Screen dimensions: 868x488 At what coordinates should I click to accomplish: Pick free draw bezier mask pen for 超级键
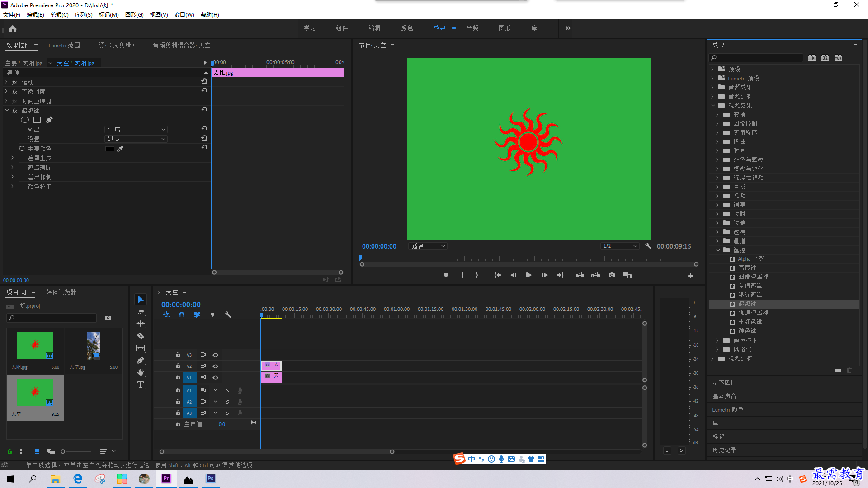click(x=49, y=120)
